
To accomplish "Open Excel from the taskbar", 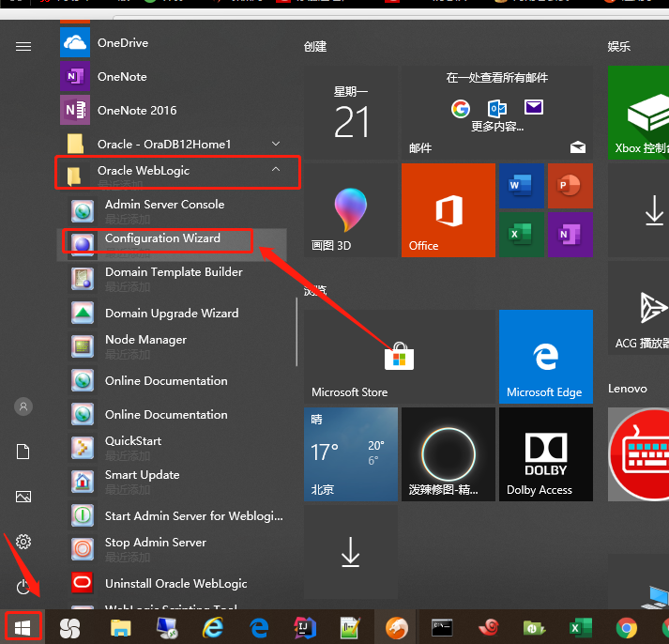I will [x=581, y=628].
